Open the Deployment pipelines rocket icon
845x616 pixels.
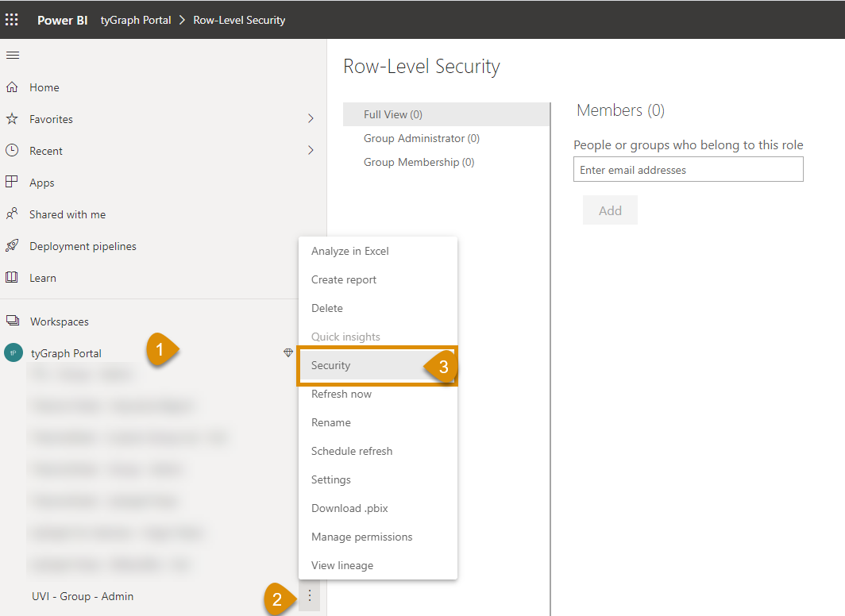click(12, 246)
